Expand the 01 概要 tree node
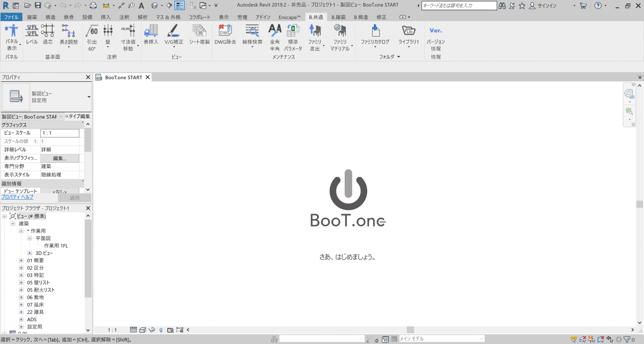Viewport: 644px width, 344px height. (21, 260)
